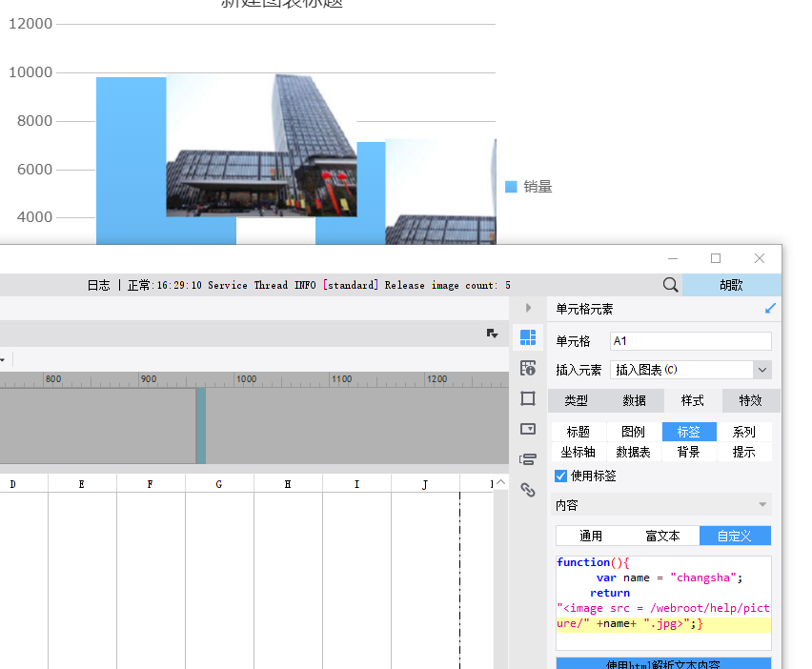Open the widget settings panel icon
This screenshot has height=669, width=812.
[x=528, y=429]
